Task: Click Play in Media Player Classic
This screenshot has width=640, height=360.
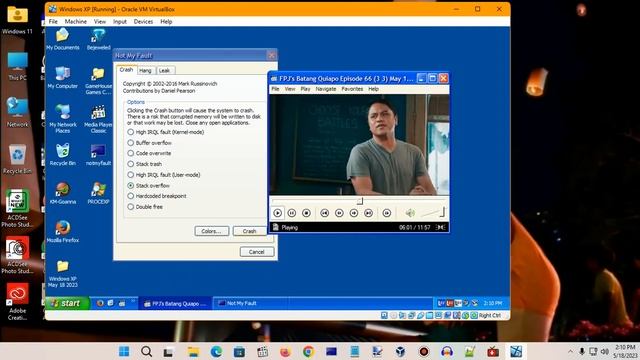Action: (x=278, y=213)
